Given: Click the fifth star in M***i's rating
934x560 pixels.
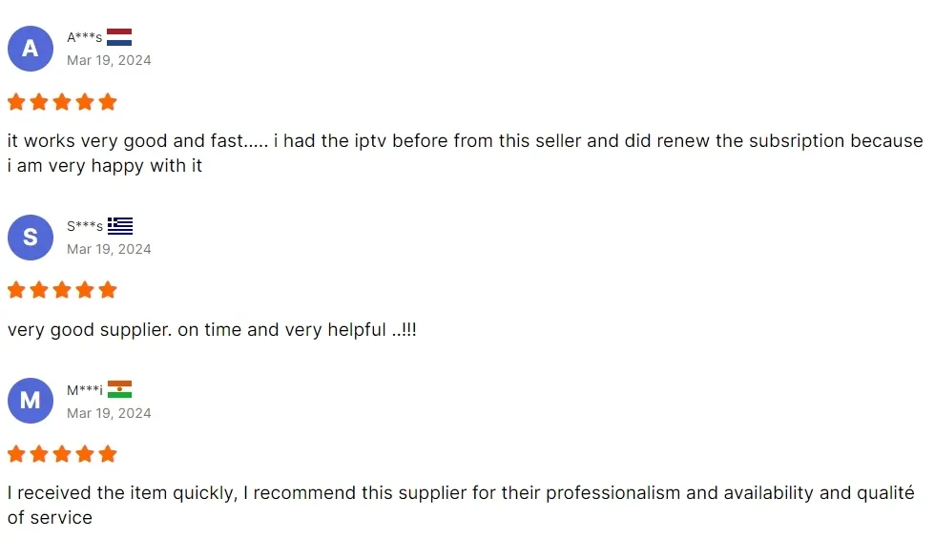Looking at the screenshot, I should (x=108, y=454).
